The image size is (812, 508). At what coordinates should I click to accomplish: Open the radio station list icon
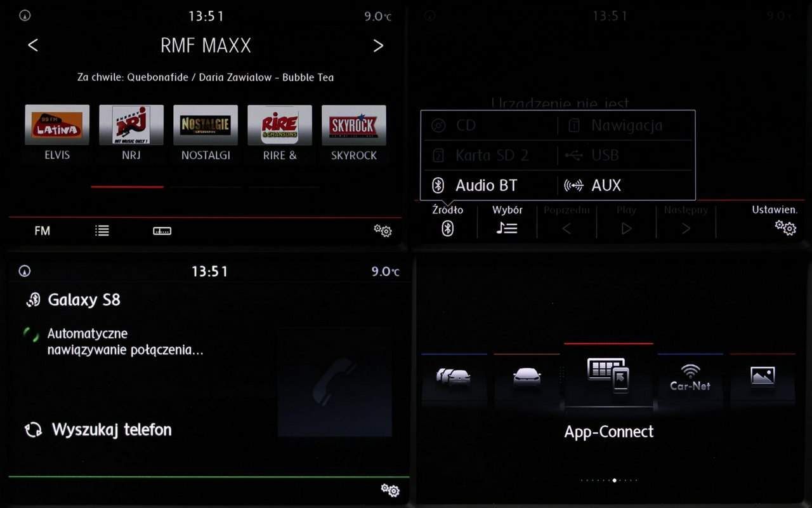pyautogui.click(x=102, y=231)
